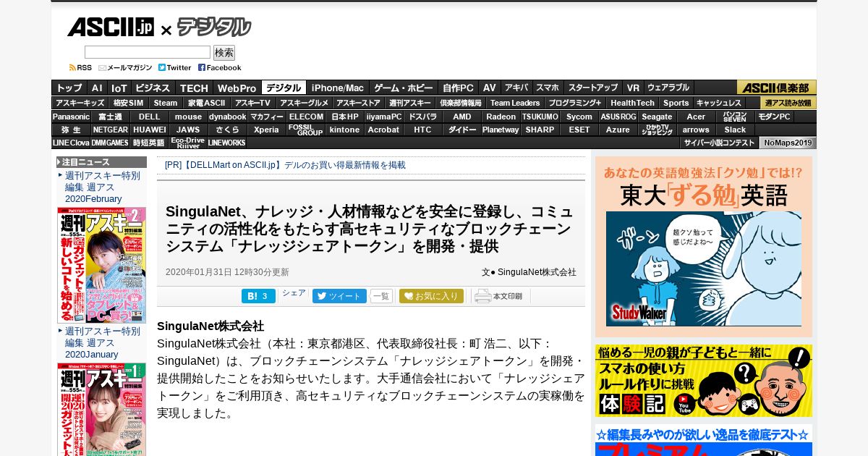Click the Steam submenu link
Image resolution: width=868 pixels, height=456 pixels.
click(166, 103)
